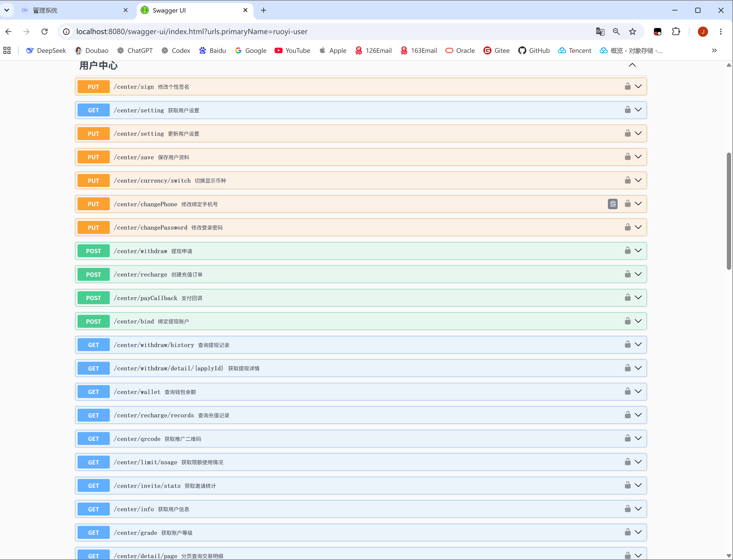This screenshot has height=560, width=733.
Task: Expand the POST /center/recharge operation
Action: coord(638,274)
